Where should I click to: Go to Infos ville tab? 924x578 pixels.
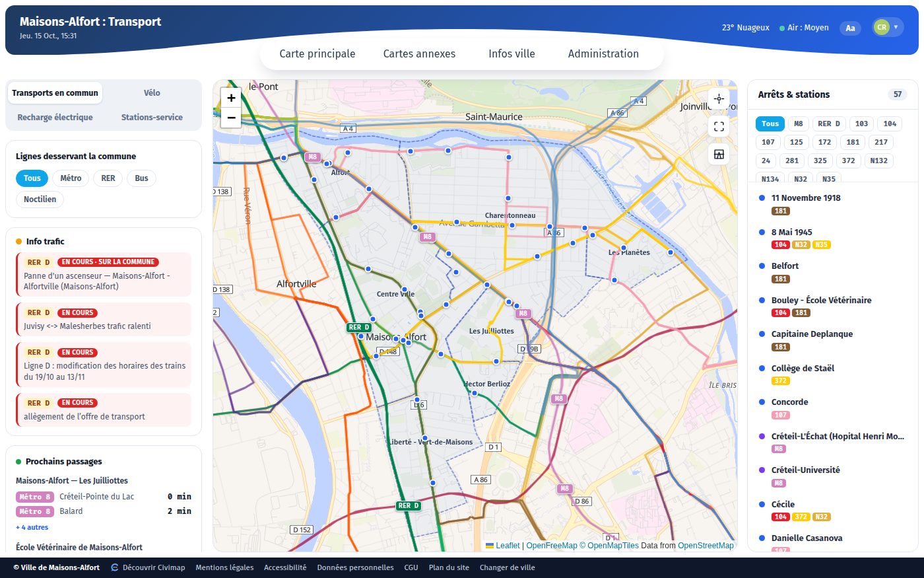click(511, 54)
